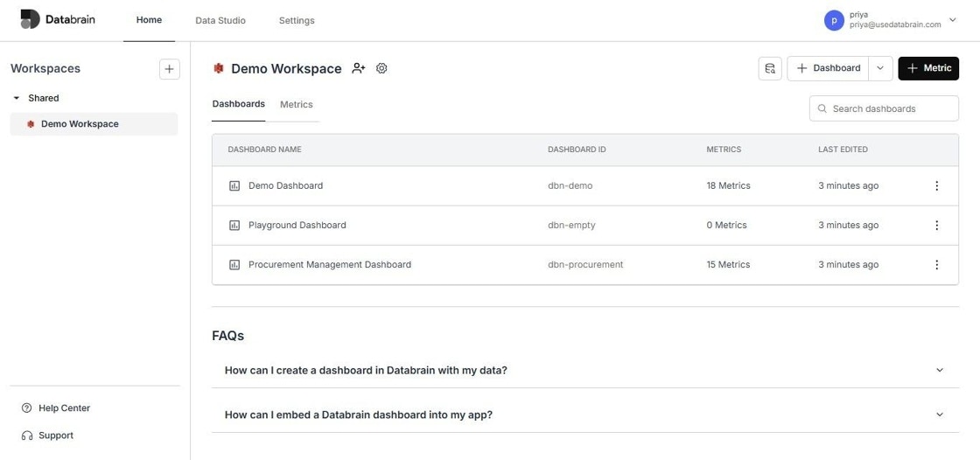Go to Data Studio in top navigation

click(x=220, y=21)
